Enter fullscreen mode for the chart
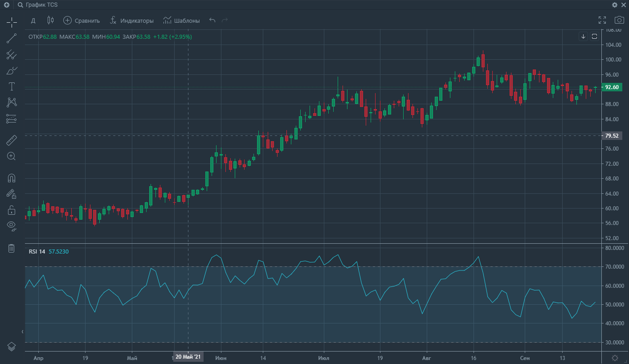 [602, 20]
